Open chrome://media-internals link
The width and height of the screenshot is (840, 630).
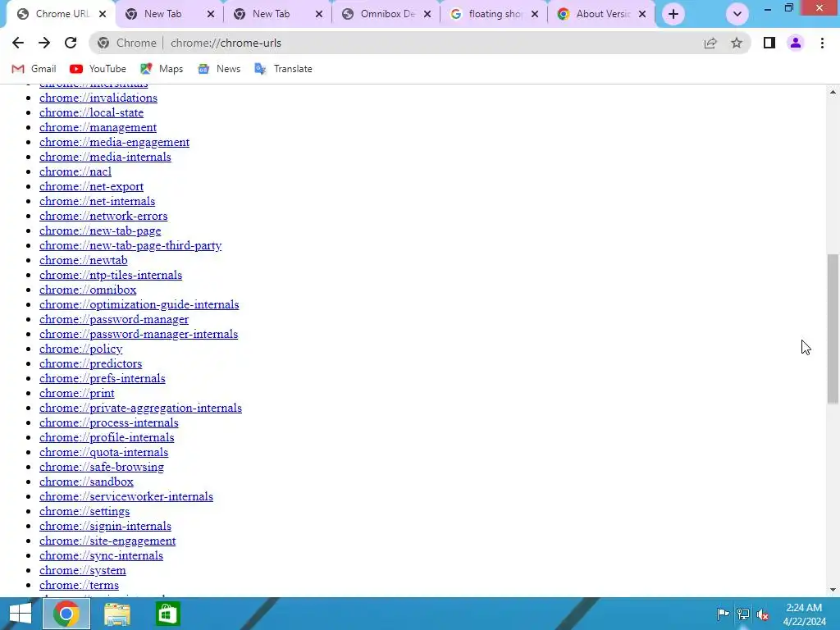click(106, 157)
